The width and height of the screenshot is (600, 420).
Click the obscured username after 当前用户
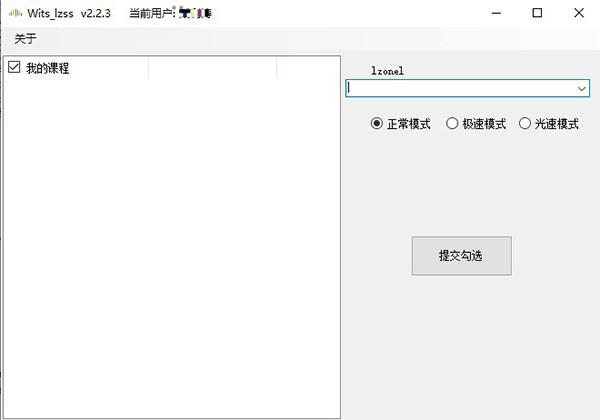(195, 13)
